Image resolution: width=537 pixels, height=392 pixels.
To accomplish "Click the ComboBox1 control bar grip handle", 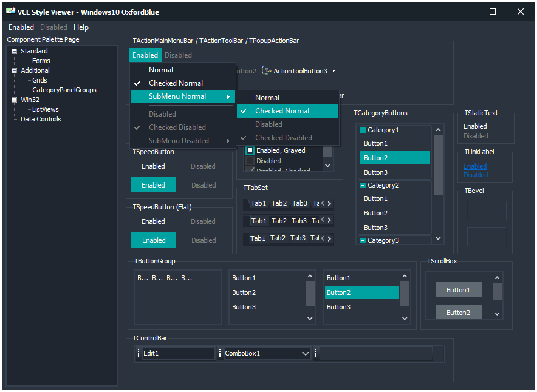I will pyautogui.click(x=220, y=353).
